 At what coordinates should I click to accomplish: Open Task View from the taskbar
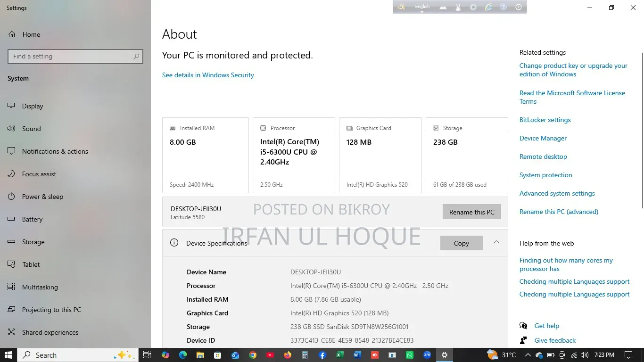pyautogui.click(x=147, y=355)
